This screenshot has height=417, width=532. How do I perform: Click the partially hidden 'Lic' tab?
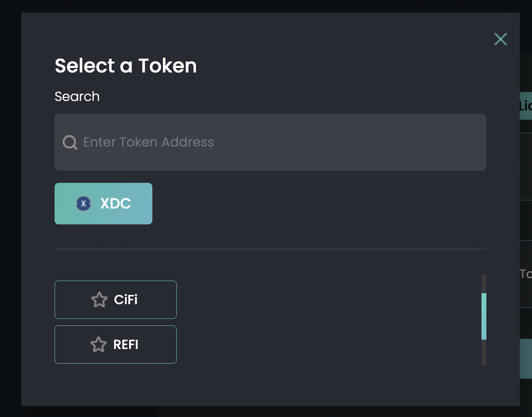(x=525, y=106)
